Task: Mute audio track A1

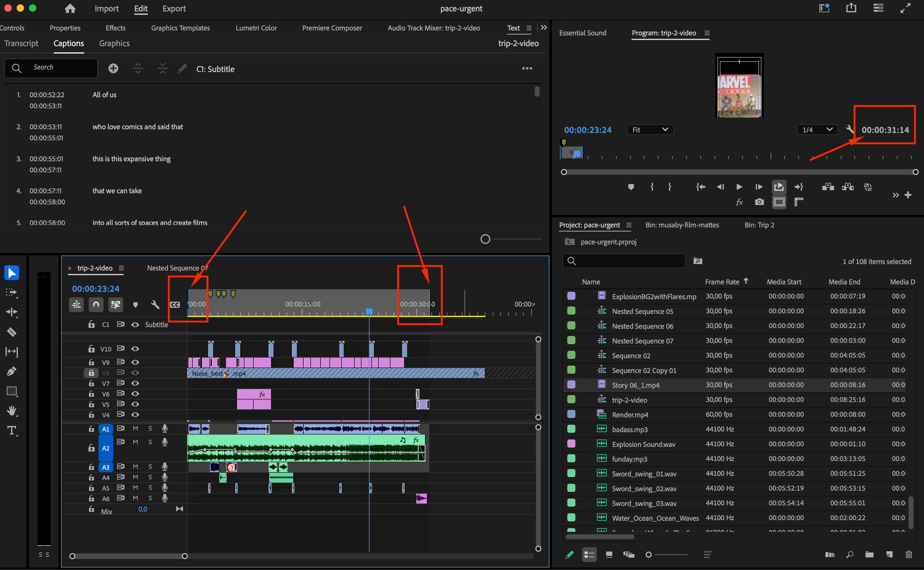Action: click(x=135, y=429)
